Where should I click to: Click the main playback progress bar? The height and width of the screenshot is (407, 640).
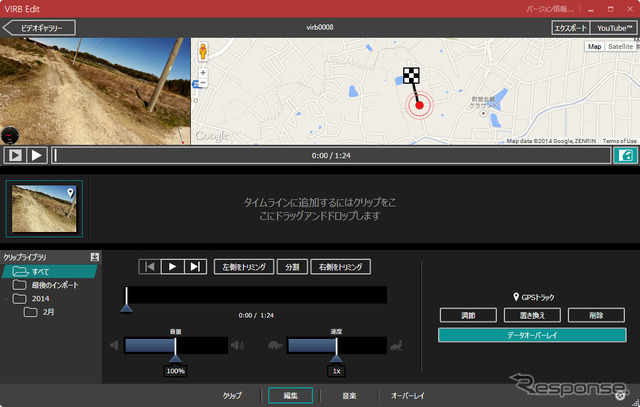pos(331,156)
